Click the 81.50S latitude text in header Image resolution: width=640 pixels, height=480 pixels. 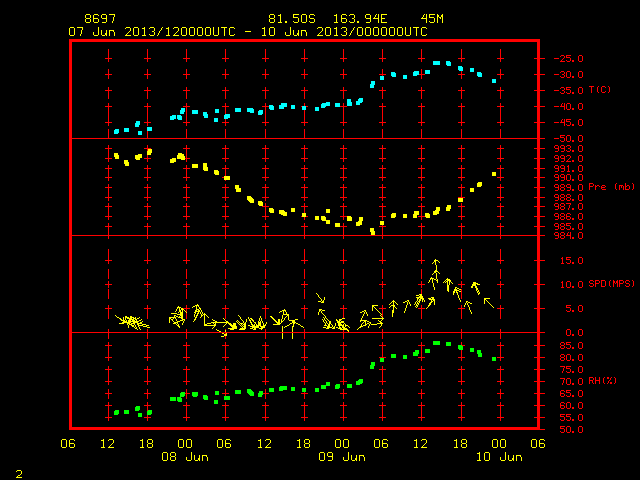[292, 19]
